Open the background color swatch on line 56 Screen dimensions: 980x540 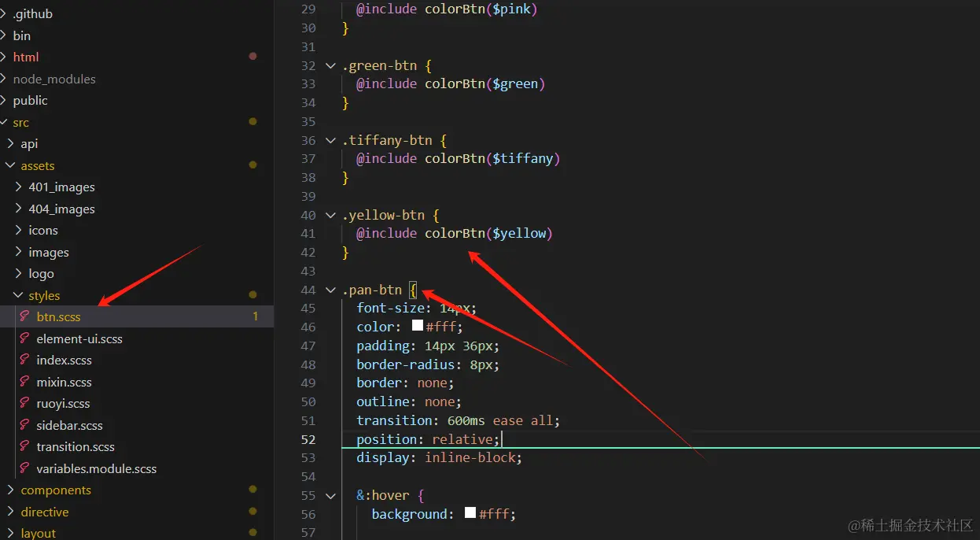pyautogui.click(x=470, y=513)
